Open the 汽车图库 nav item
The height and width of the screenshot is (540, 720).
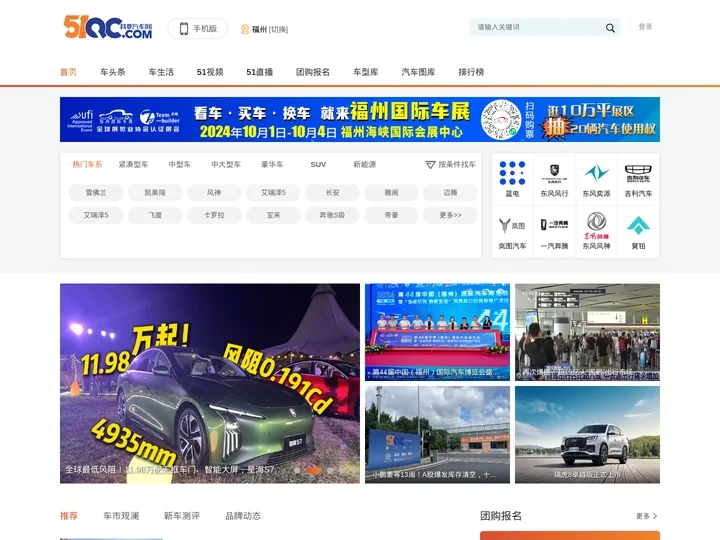coord(418,72)
